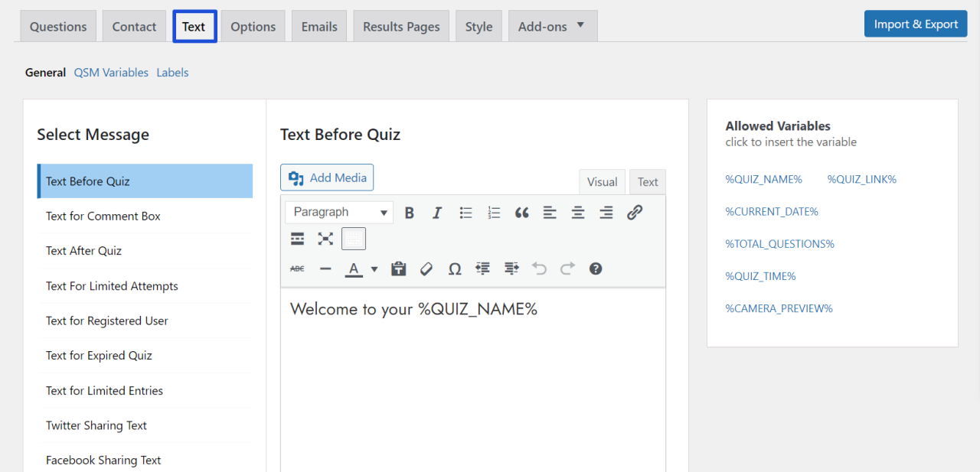The height and width of the screenshot is (472, 980).
Task: Apply strikethrough formatting
Action: click(x=298, y=269)
